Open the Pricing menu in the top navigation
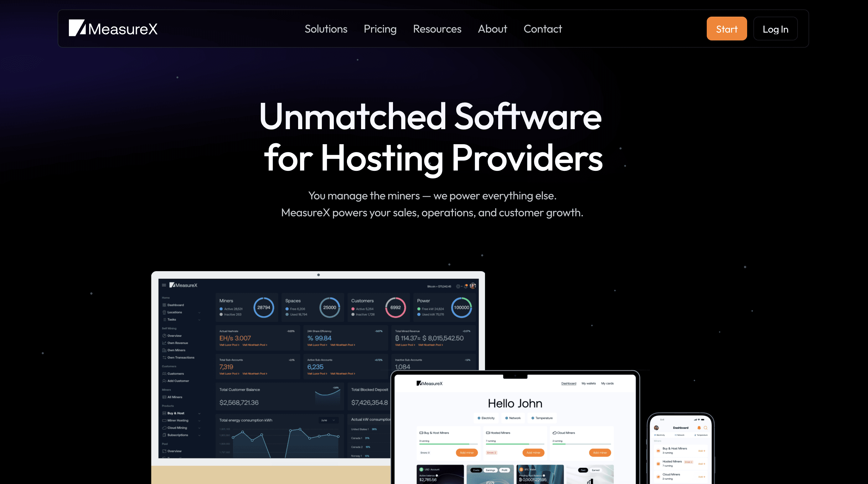Screen dimensions: 868x484 click(380, 29)
